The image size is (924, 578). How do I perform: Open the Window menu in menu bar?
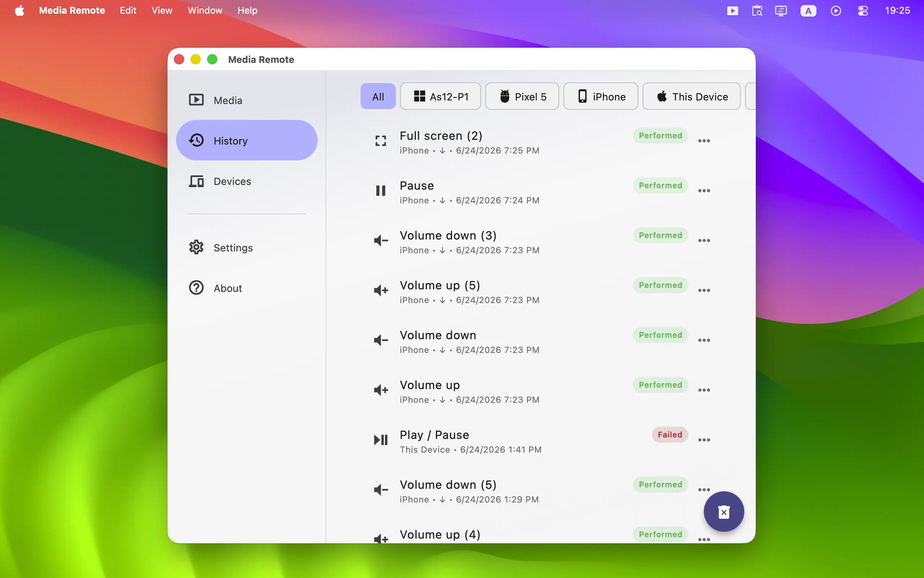pos(205,10)
